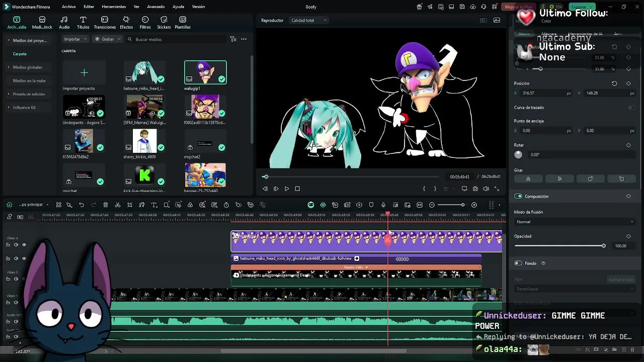Viewport: 644px width, 362px height.
Task: Toggle the hatsune_miku track visibility eye
Action: click(24, 258)
